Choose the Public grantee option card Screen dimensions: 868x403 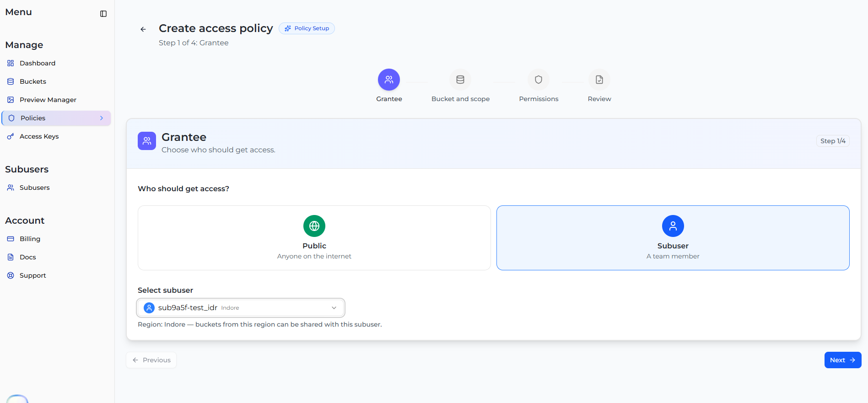point(314,238)
